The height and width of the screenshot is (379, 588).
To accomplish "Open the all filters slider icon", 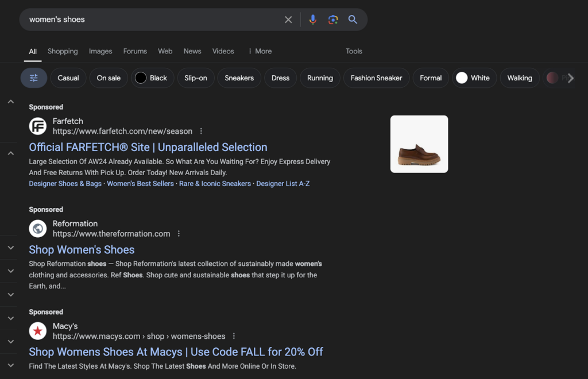I will click(34, 78).
